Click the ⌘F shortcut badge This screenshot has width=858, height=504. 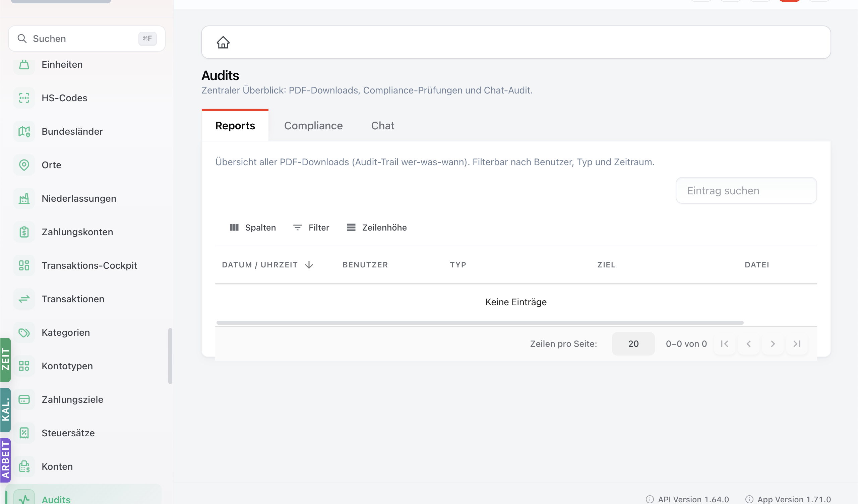coord(147,39)
